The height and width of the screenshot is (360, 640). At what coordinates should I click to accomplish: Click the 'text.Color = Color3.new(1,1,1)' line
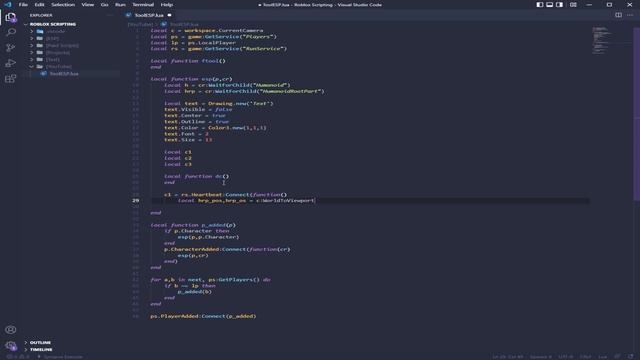click(215, 128)
